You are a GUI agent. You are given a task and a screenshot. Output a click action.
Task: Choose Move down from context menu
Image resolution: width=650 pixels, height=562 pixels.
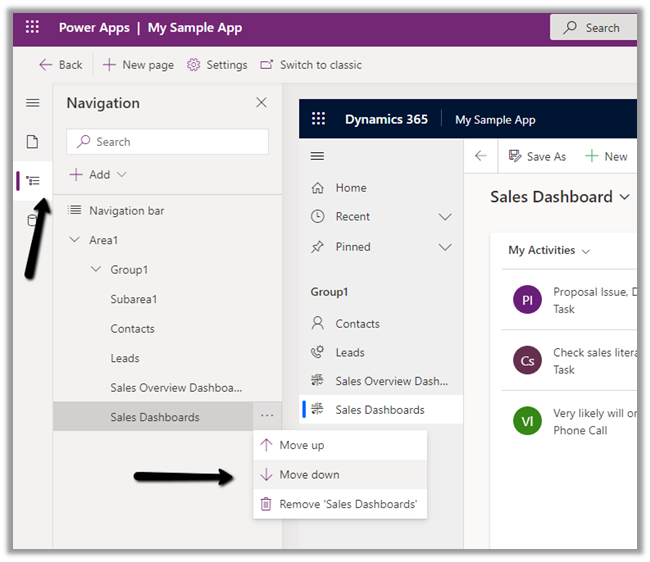coord(309,475)
